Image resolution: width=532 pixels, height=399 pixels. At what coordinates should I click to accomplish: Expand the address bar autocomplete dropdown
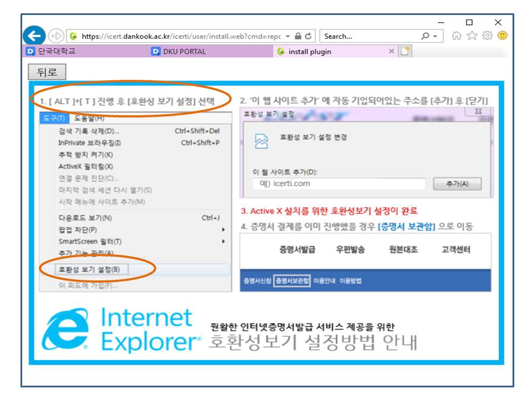pyautogui.click(x=288, y=37)
